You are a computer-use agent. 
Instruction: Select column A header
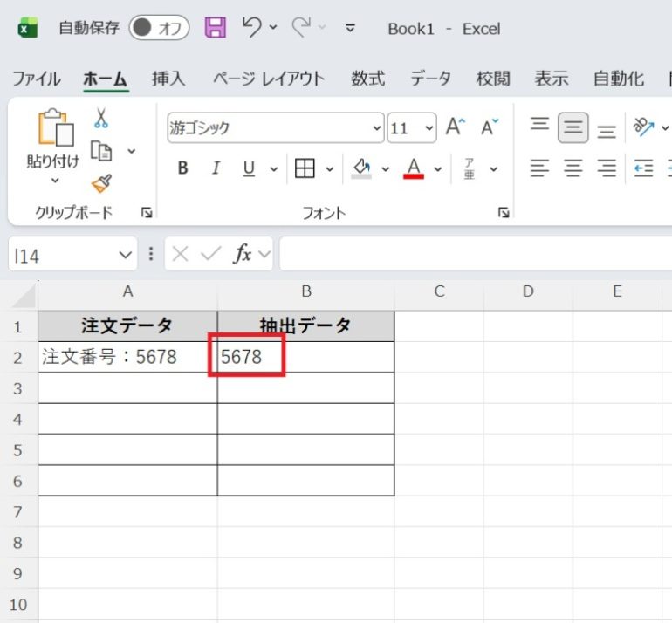[127, 291]
